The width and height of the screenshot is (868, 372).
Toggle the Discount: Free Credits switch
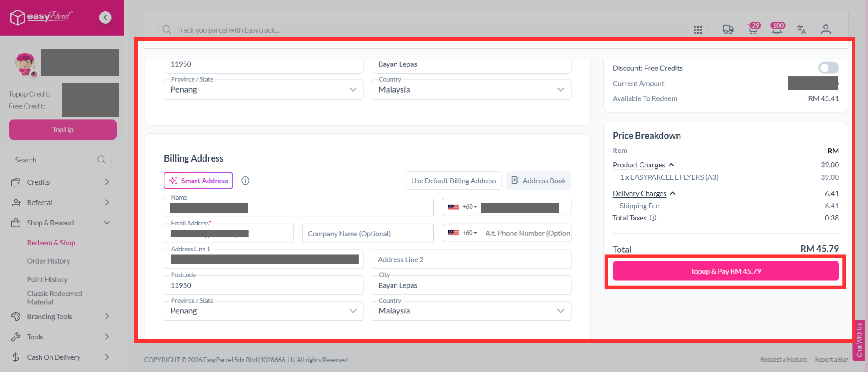pos(828,68)
